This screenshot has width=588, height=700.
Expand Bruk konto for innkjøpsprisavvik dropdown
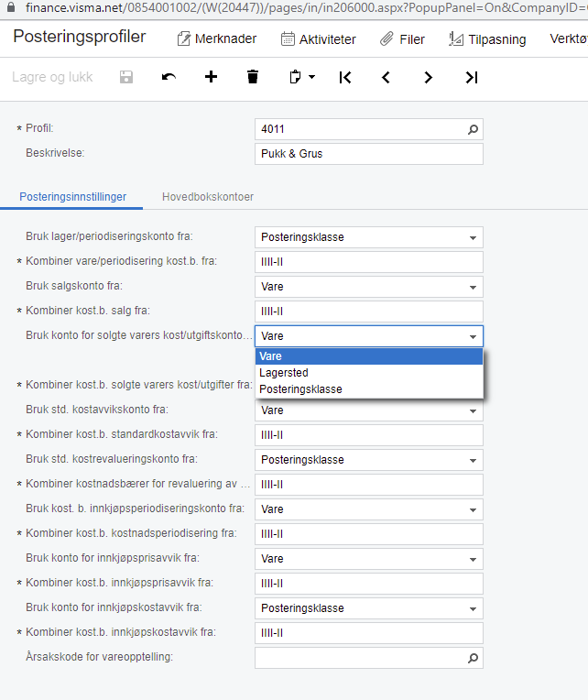[473, 560]
